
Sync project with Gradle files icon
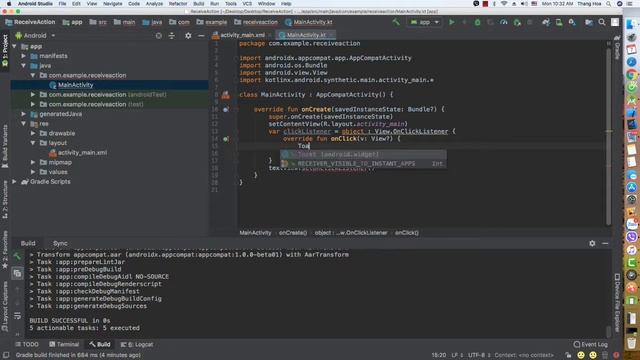[546, 22]
